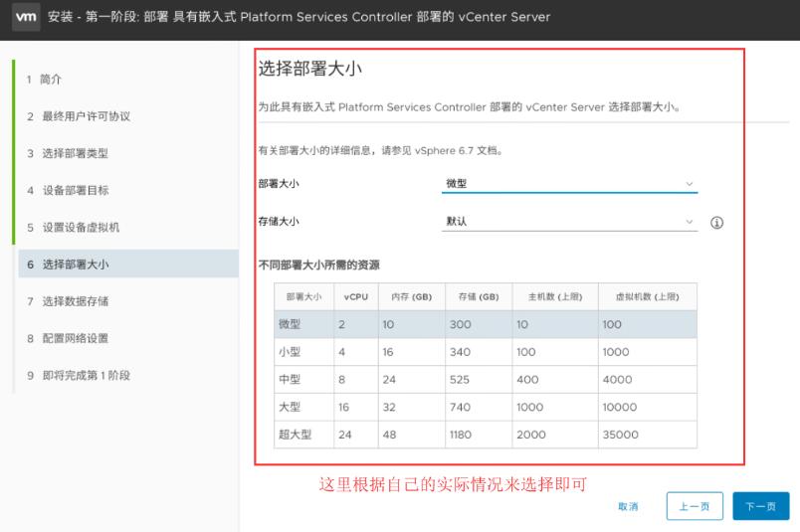800x532 pixels.
Task: Select step 6 选择部署大小
Action: tap(128, 264)
